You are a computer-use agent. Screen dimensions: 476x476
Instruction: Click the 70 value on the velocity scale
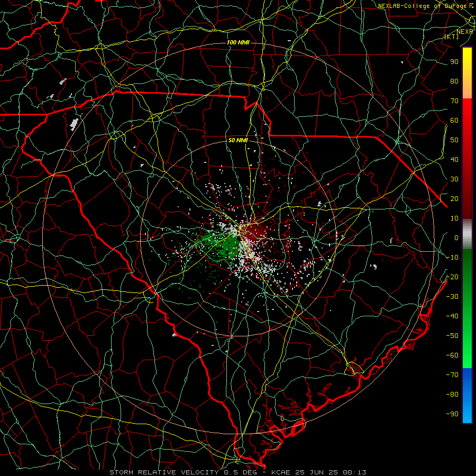(x=454, y=101)
